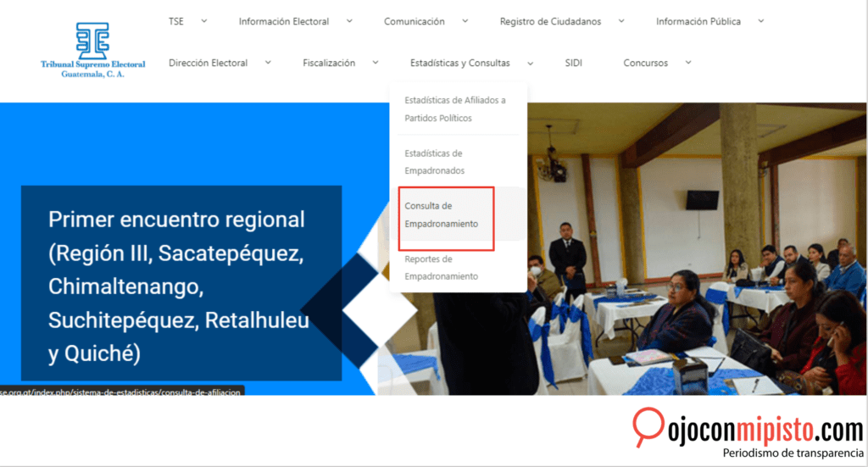Expand the Registro de Ciudadanos chevron
The width and height of the screenshot is (868, 467).
tap(620, 21)
